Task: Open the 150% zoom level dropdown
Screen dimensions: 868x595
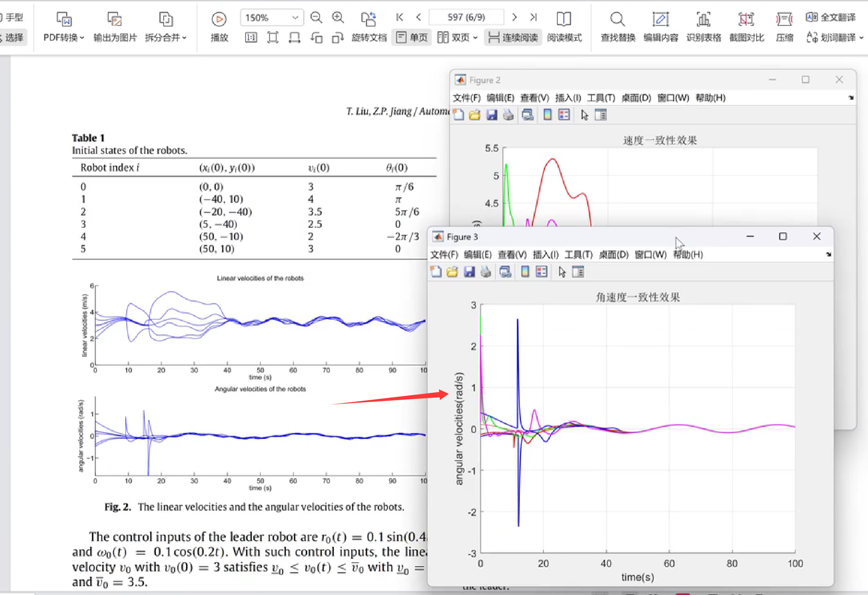Action: click(295, 17)
